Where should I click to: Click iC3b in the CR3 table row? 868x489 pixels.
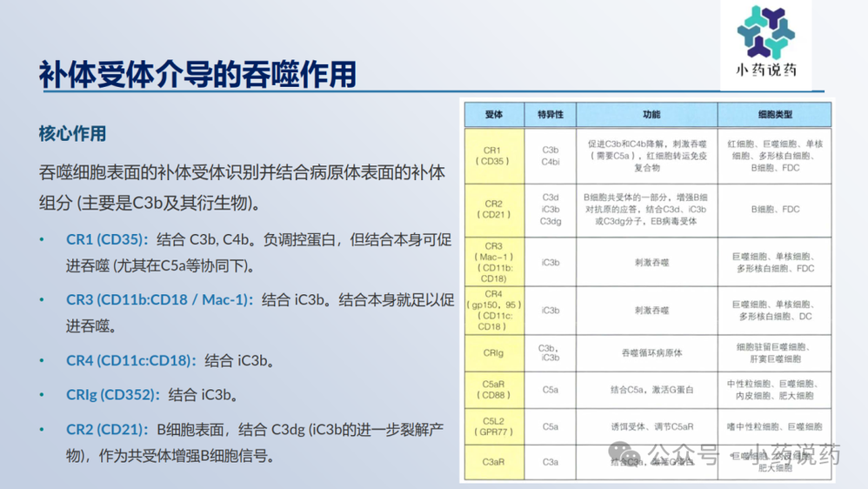point(551,263)
